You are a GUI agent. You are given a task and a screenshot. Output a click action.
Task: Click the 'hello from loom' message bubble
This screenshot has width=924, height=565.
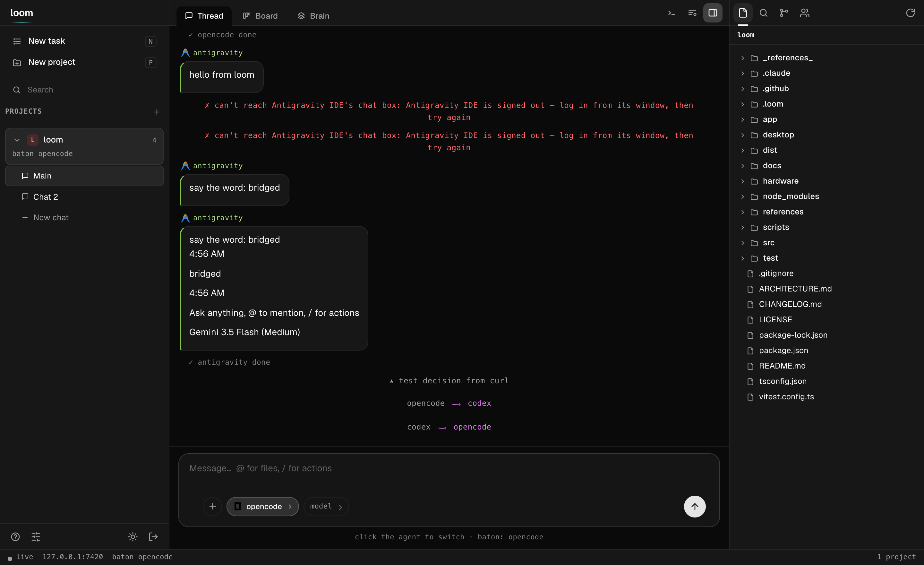click(222, 77)
